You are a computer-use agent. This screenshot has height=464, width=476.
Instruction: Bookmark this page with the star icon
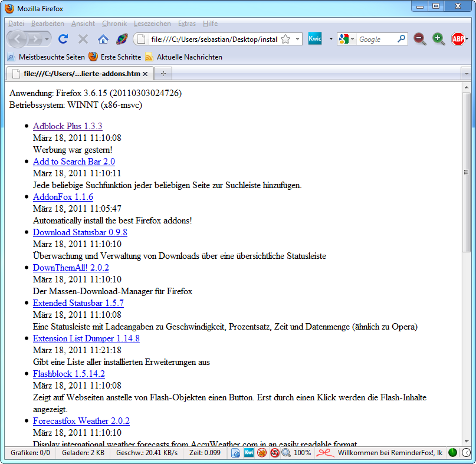click(x=285, y=39)
